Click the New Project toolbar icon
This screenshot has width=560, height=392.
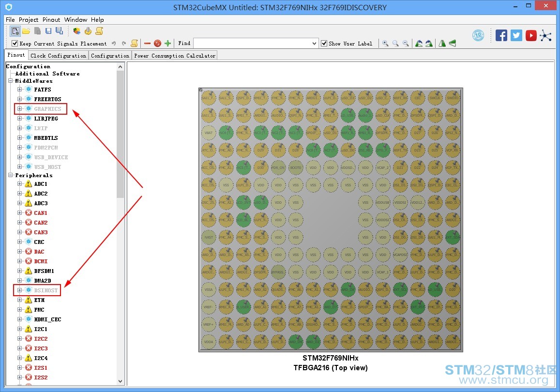pos(15,31)
